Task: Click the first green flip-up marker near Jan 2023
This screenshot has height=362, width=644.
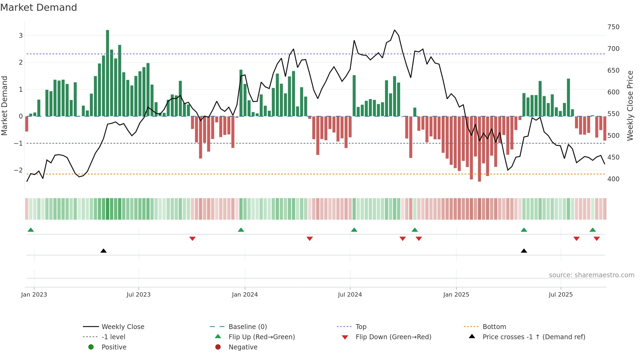Action: [31, 230]
